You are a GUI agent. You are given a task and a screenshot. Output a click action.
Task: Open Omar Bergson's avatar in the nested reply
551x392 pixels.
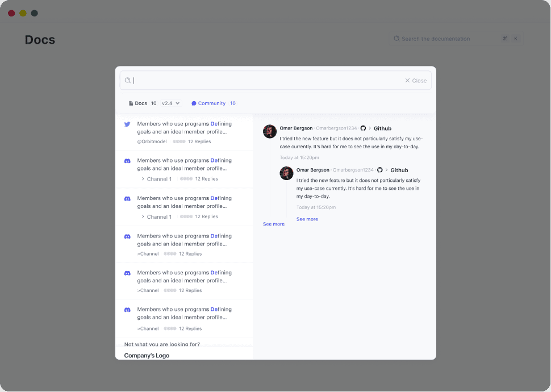(286, 173)
